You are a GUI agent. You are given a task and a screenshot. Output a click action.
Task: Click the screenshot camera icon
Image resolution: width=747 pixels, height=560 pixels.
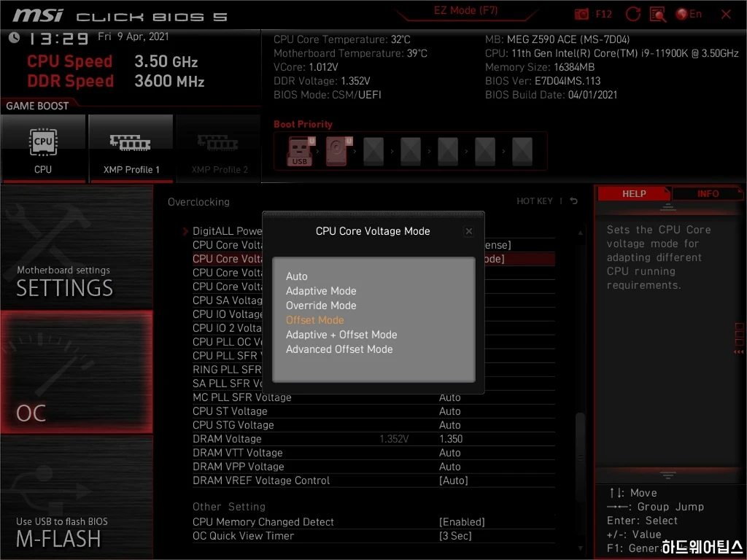tap(581, 15)
